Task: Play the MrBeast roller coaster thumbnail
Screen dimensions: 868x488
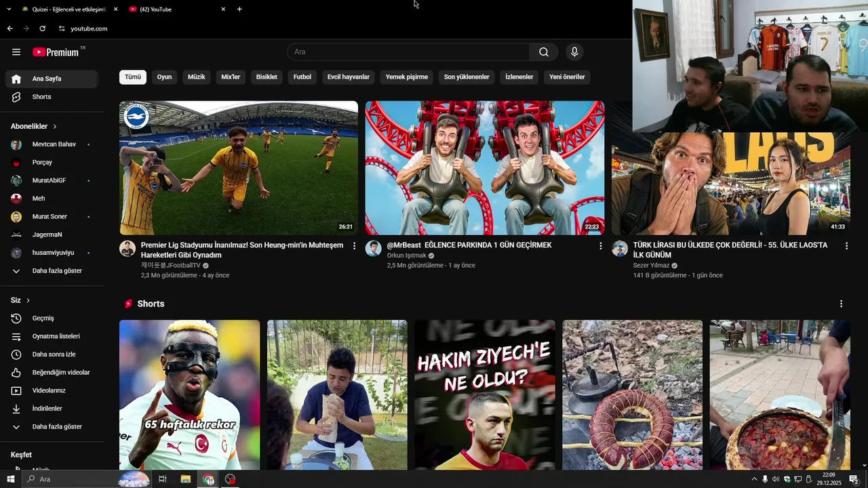Action: pyautogui.click(x=484, y=168)
